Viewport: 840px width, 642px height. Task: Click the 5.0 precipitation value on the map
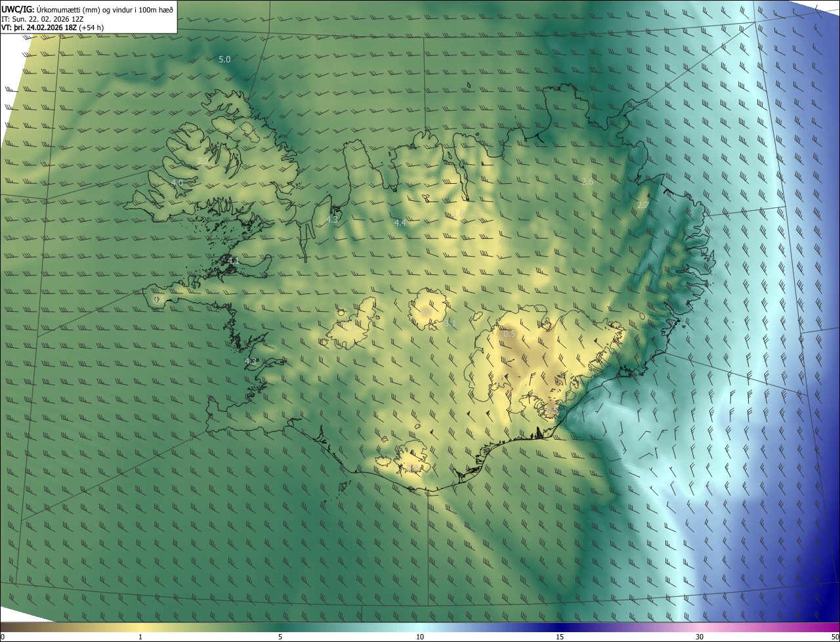pyautogui.click(x=224, y=60)
